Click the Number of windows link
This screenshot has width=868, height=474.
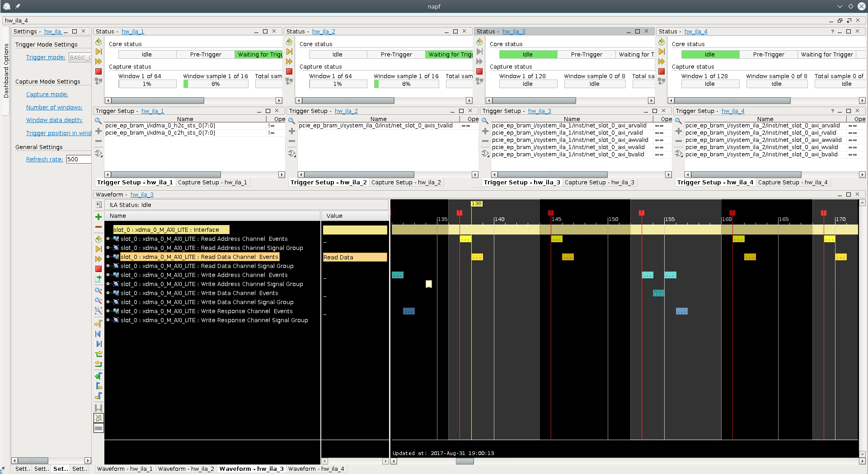click(x=54, y=108)
